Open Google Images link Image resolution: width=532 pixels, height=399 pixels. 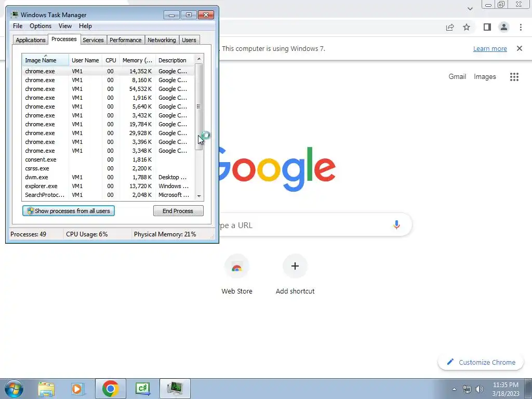(x=485, y=77)
